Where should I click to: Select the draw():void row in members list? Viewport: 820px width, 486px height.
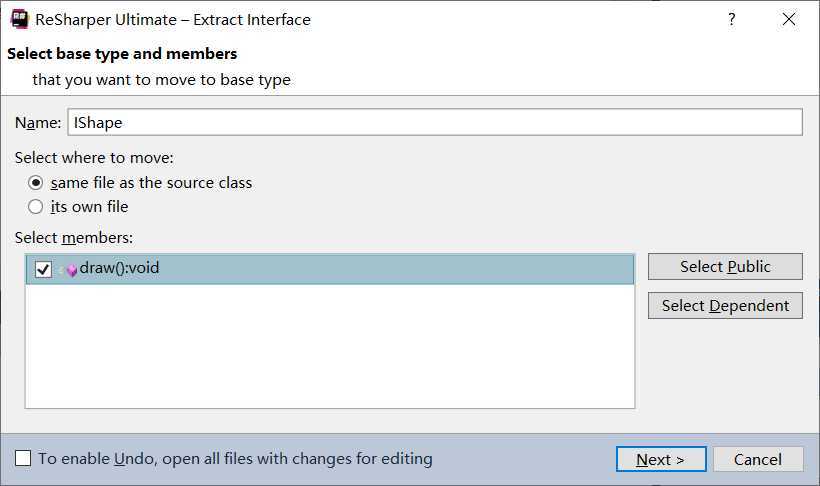tap(330, 269)
